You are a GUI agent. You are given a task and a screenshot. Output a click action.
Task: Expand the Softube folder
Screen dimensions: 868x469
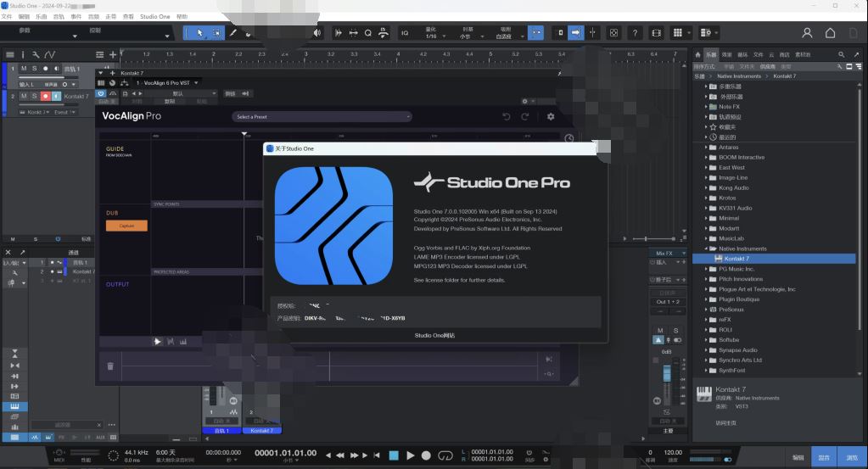coord(706,340)
